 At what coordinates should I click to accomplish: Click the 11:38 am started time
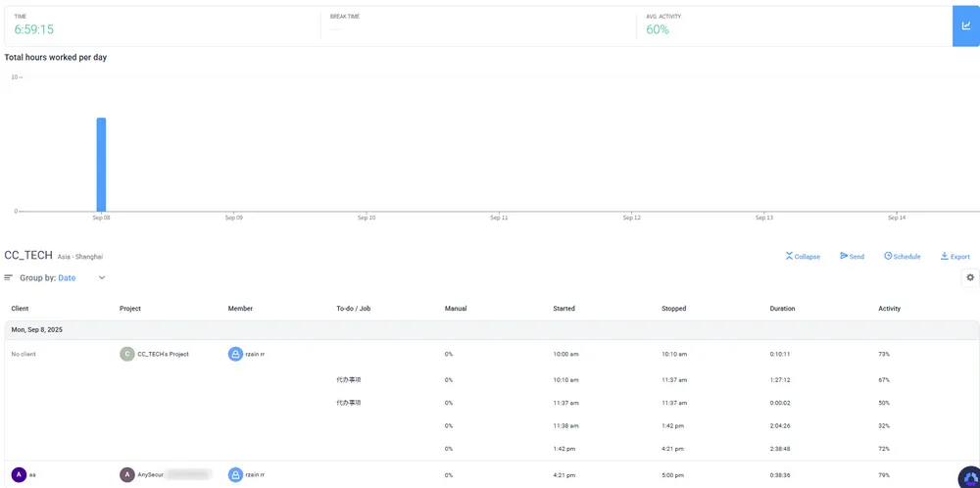tap(565, 426)
